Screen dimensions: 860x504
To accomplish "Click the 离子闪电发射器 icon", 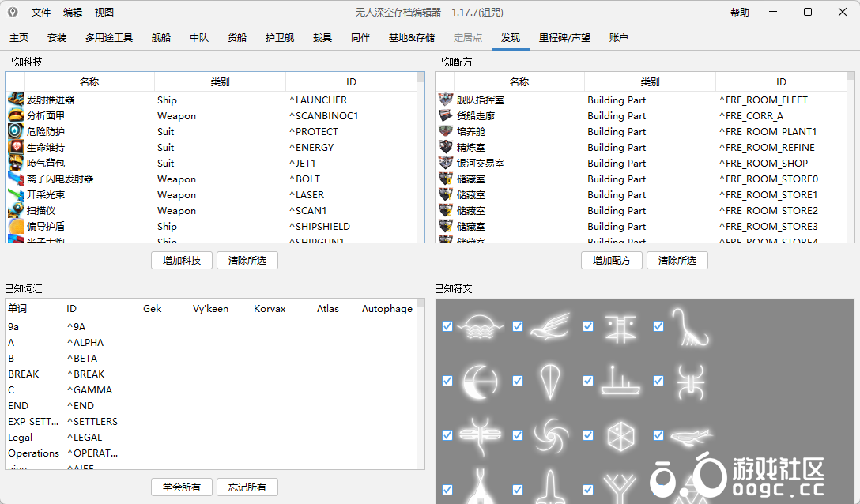I will point(16,179).
